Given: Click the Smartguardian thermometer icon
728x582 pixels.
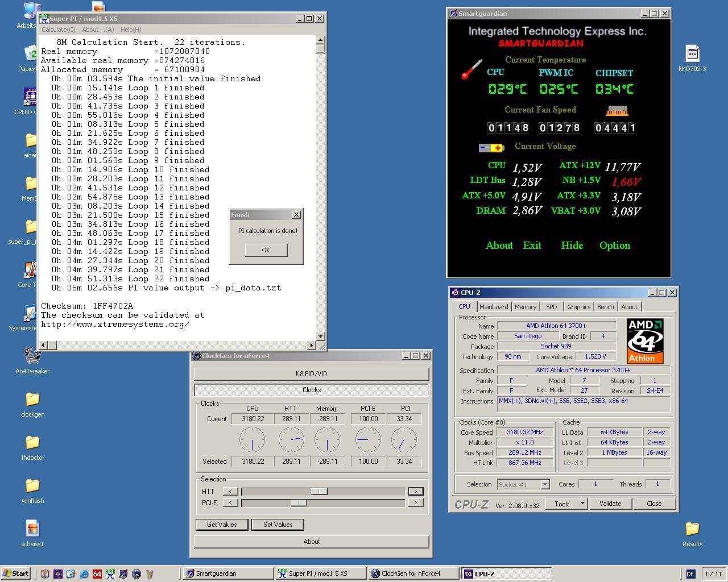Looking at the screenshot, I should (472, 69).
